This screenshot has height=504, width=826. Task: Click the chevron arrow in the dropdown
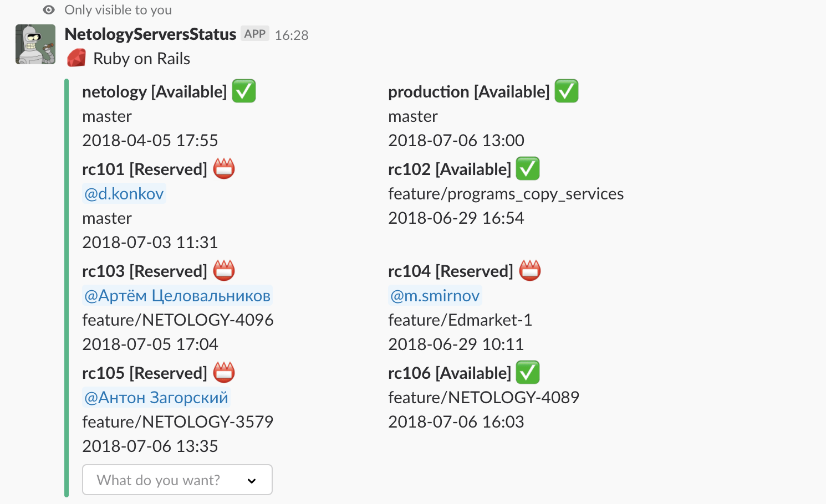pos(252,481)
